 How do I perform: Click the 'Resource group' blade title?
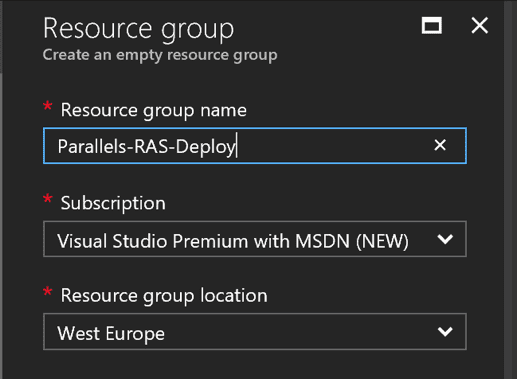pos(139,29)
